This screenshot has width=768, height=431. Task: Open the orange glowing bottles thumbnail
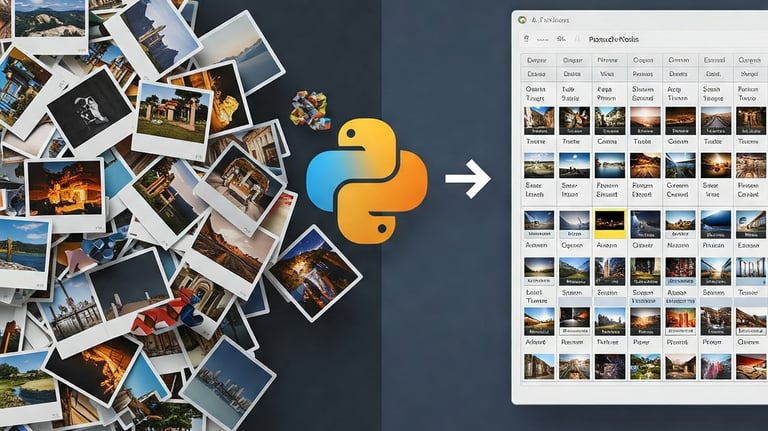tap(680, 321)
